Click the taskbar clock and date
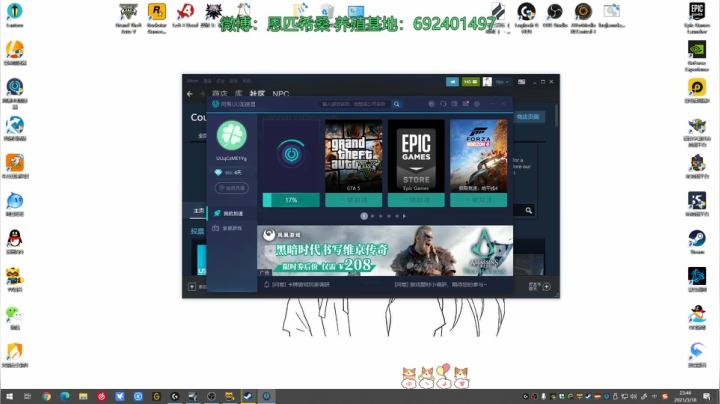 pos(686,396)
